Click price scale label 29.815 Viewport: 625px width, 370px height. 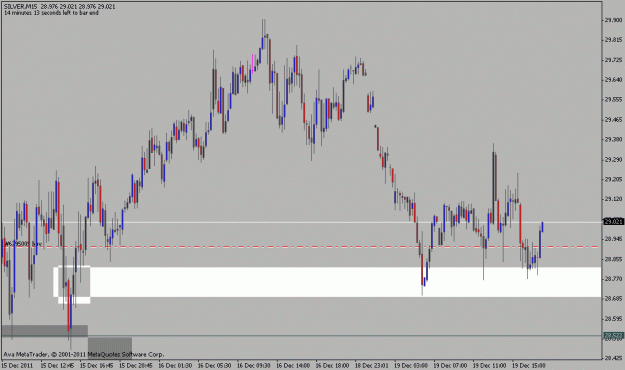tap(613, 40)
